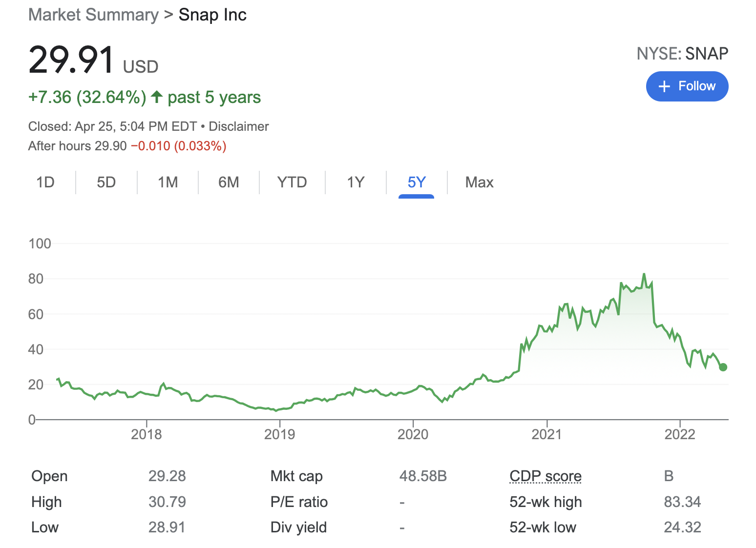
Task: Click the CDP score label
Action: click(x=545, y=476)
